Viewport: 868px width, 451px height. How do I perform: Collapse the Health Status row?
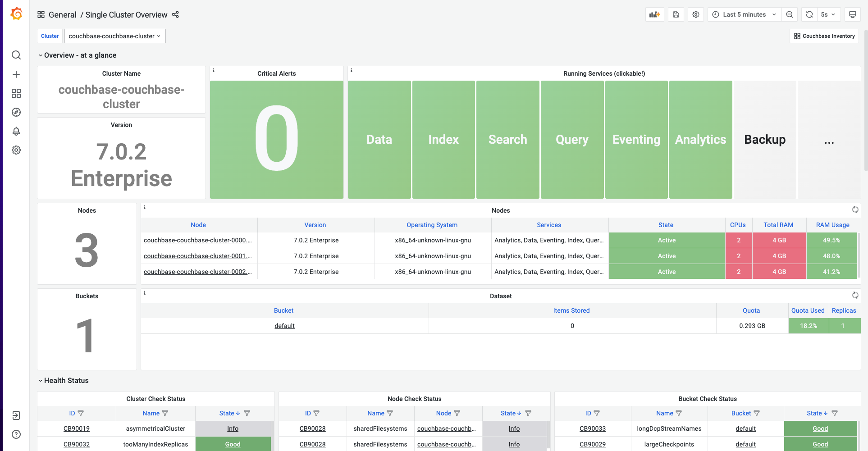coord(64,380)
